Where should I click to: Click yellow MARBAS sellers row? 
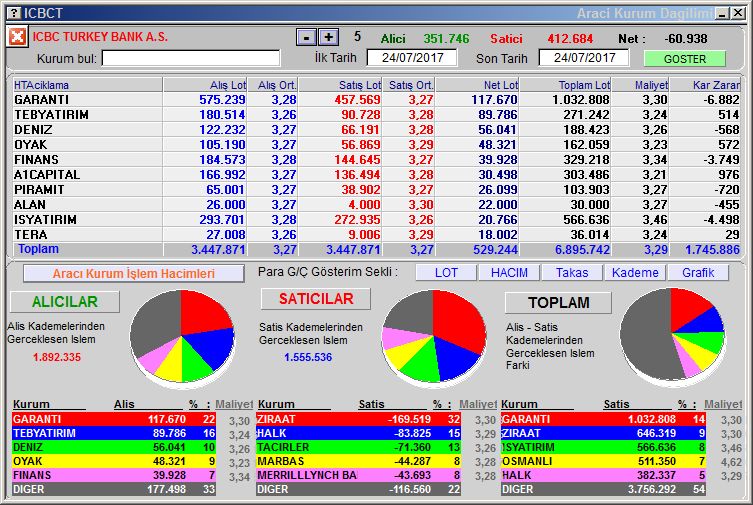359,461
